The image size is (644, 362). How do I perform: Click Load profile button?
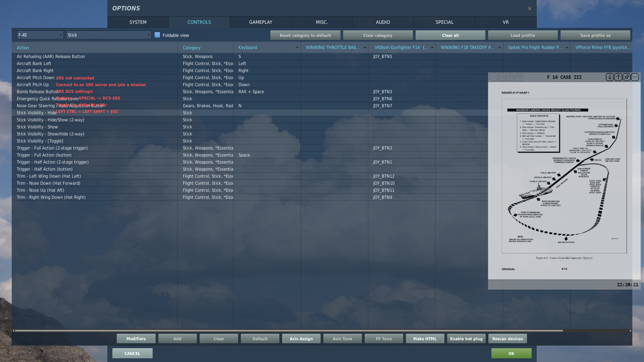[x=523, y=35]
